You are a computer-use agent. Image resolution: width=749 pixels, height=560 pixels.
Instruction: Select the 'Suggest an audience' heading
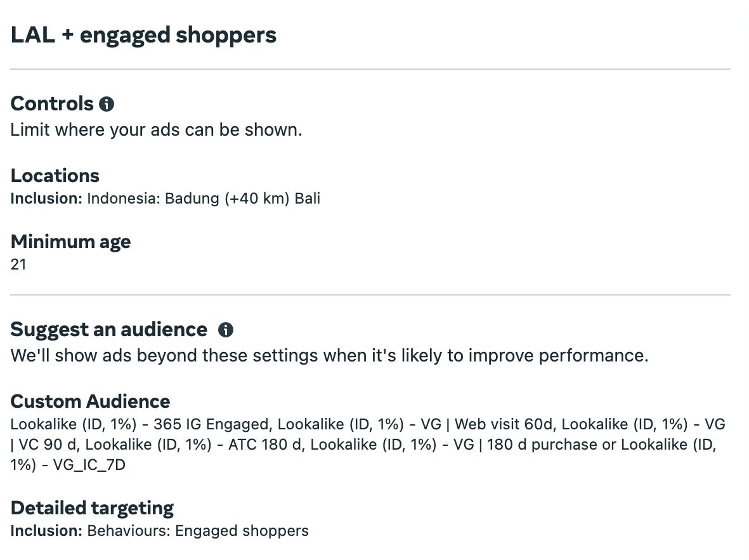108,329
